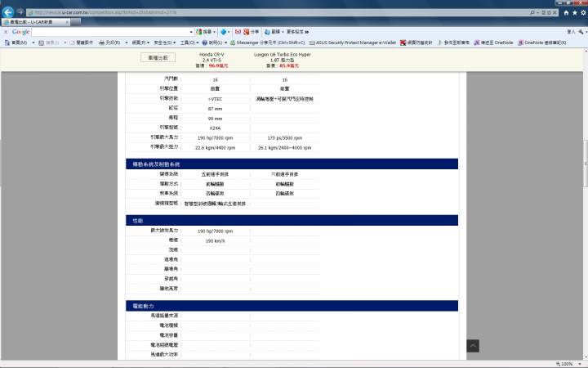Open the Tools (O) menu
Image resolution: width=588 pixels, height=368 pixels.
point(189,43)
